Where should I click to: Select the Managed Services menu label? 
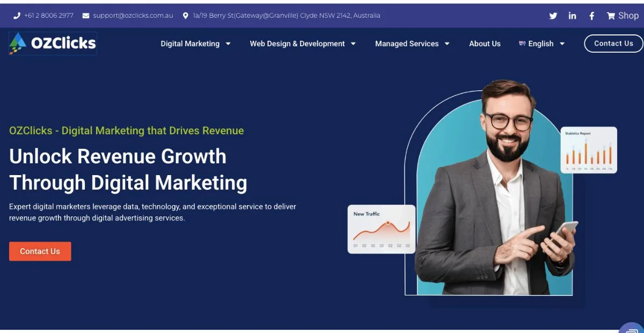[x=407, y=44]
